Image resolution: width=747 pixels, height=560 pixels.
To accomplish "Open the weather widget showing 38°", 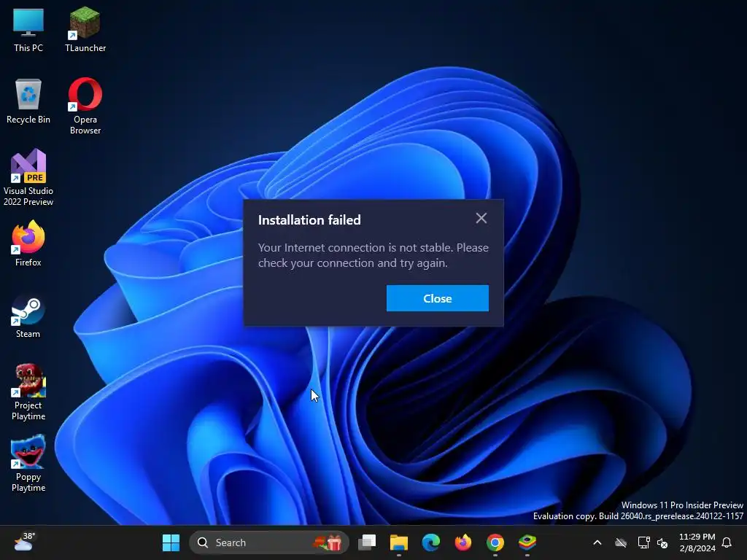I will click(24, 542).
